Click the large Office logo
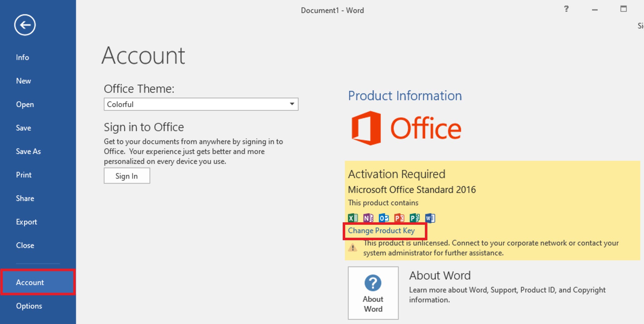The image size is (644, 324). coord(406,128)
